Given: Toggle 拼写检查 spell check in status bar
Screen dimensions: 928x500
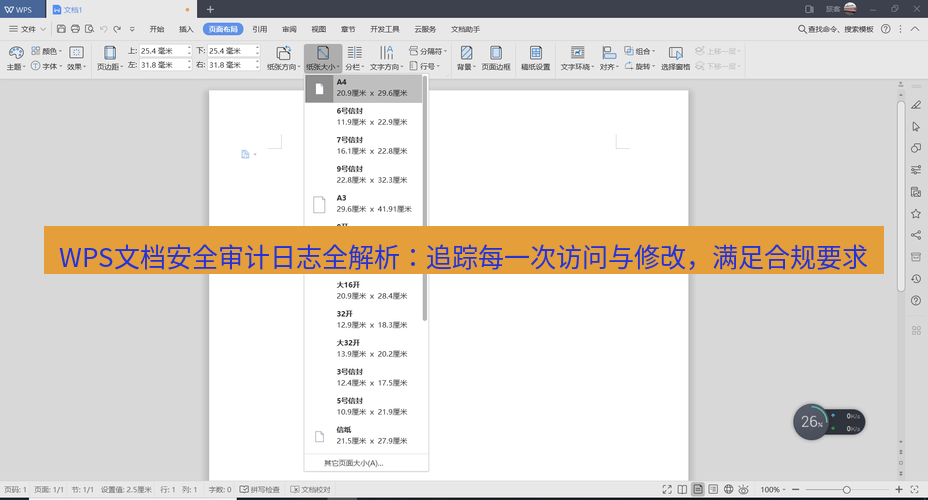Looking at the screenshot, I should [259, 489].
